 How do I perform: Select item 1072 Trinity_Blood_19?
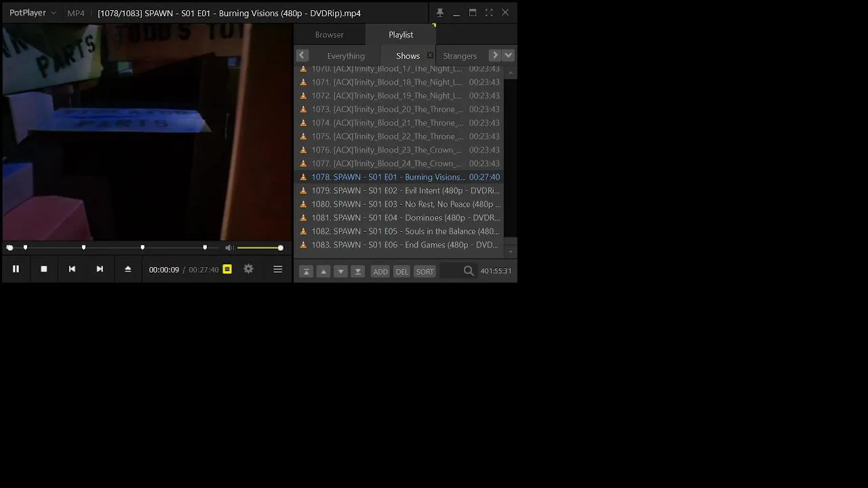[x=400, y=96]
